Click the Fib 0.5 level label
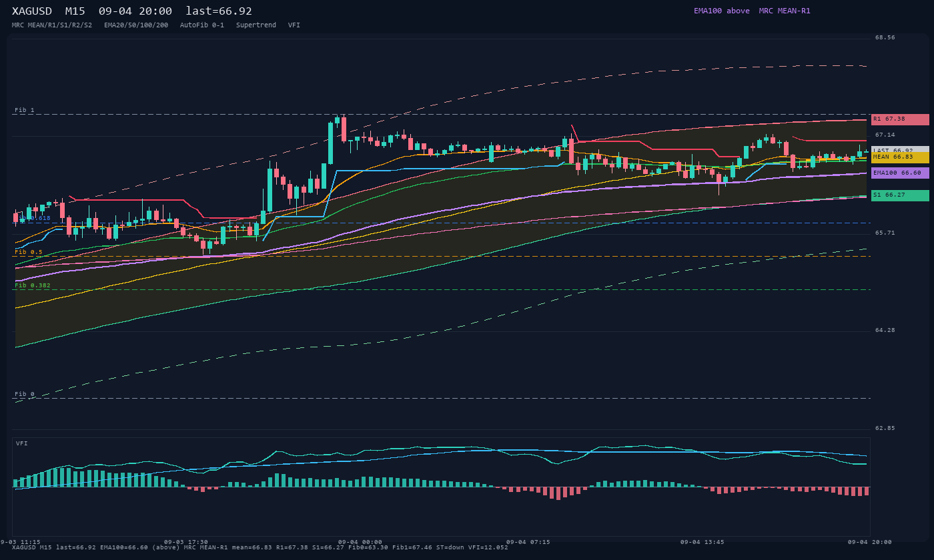Screen dimensions: 934x560 tap(29, 252)
